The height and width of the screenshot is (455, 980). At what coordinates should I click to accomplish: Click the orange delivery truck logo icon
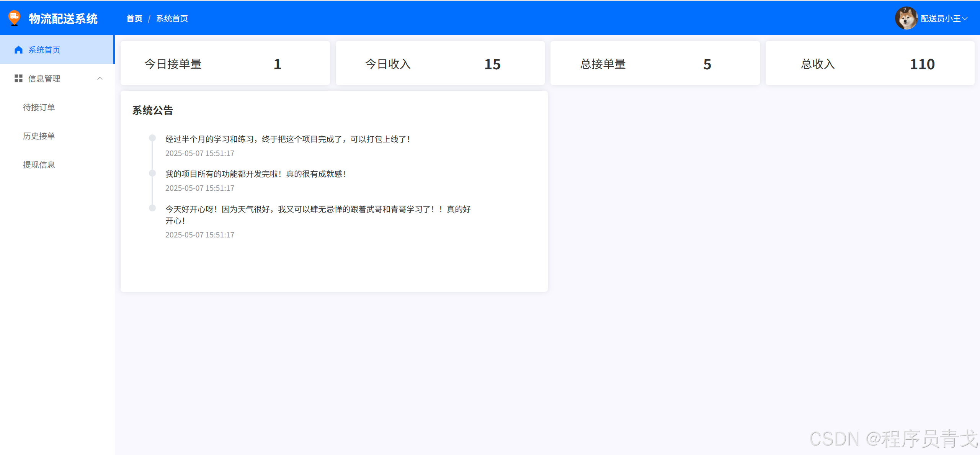pos(14,18)
